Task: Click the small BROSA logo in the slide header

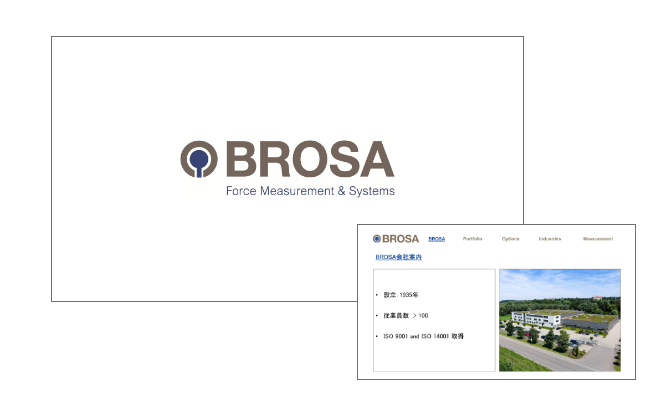Action: (396, 238)
